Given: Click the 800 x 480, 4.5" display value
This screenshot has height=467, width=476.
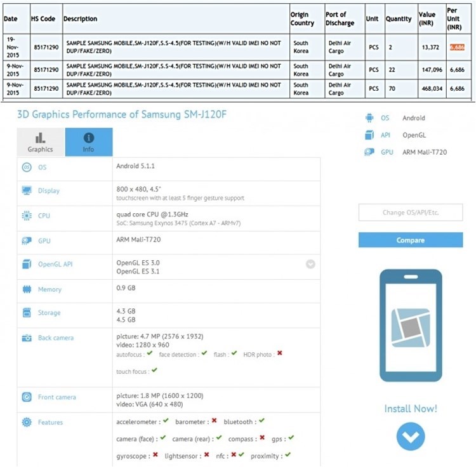Looking at the screenshot, I should [x=139, y=189].
